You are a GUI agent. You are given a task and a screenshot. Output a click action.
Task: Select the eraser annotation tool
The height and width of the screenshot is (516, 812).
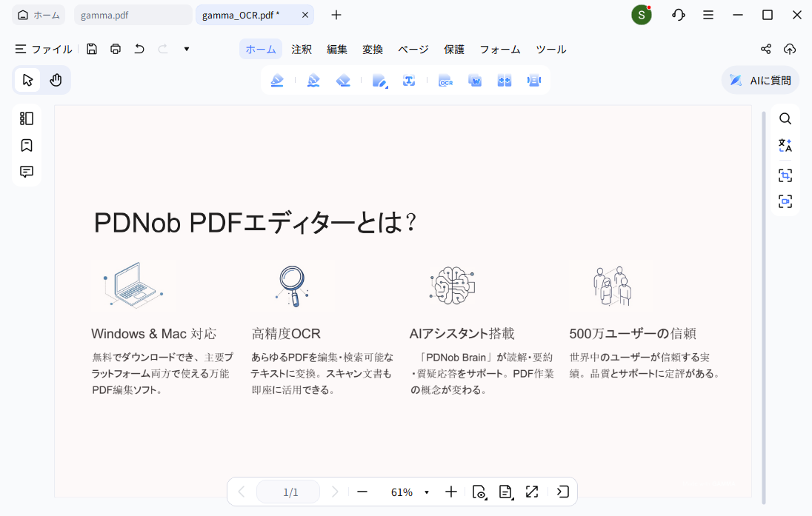coord(343,80)
